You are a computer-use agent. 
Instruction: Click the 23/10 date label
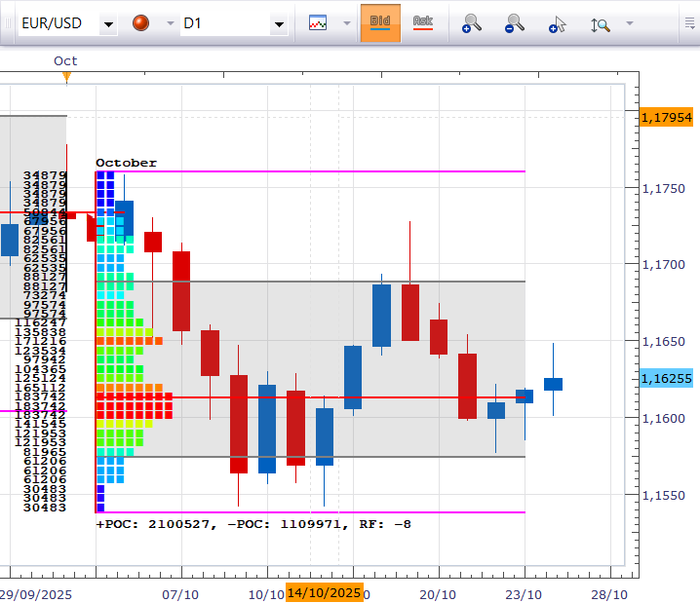pyautogui.click(x=524, y=594)
